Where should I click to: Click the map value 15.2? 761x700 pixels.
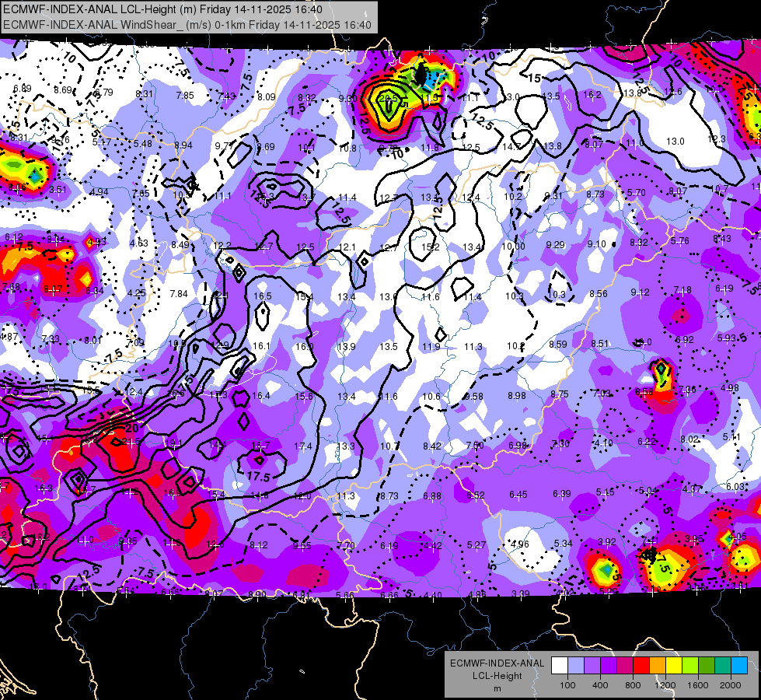[x=430, y=247]
